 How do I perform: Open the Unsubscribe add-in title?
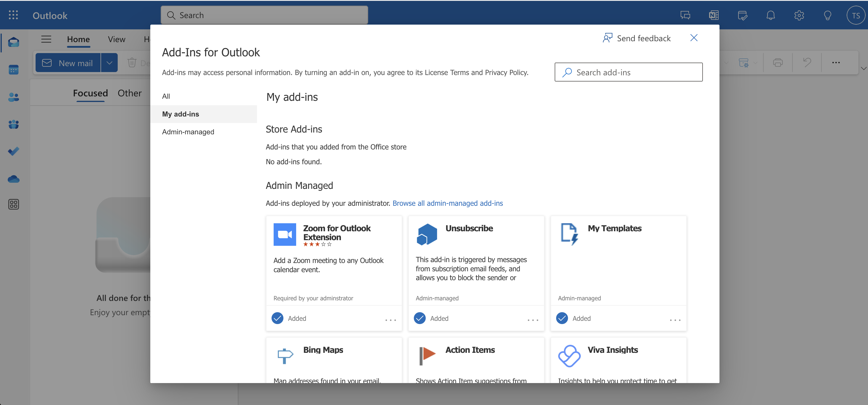click(x=469, y=228)
